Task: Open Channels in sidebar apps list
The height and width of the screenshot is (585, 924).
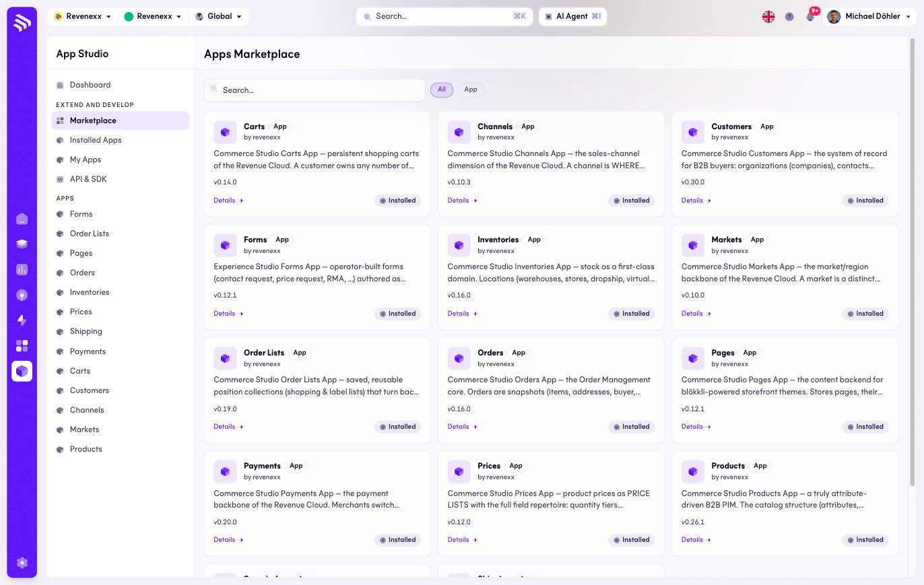Action: pos(121,410)
